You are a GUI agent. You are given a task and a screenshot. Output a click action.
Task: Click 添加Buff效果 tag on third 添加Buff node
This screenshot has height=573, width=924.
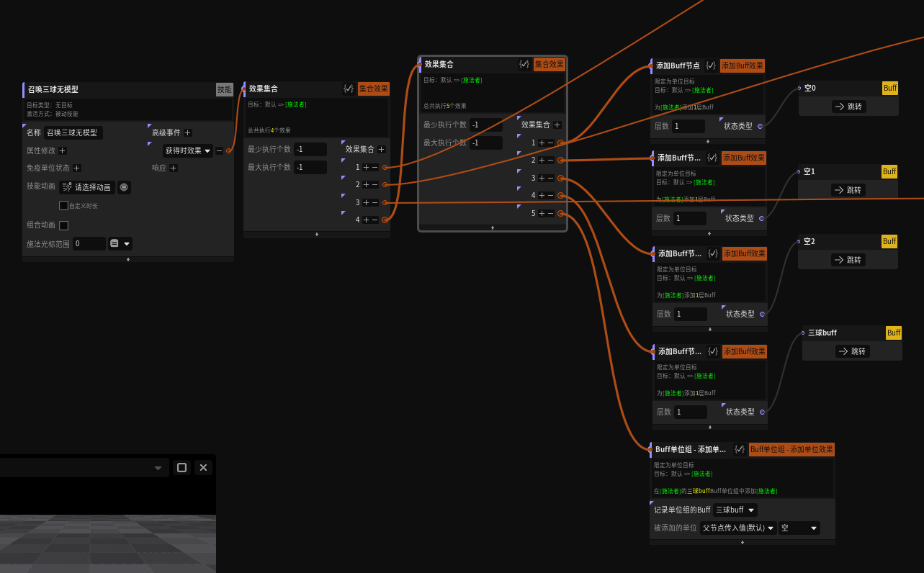(x=745, y=253)
